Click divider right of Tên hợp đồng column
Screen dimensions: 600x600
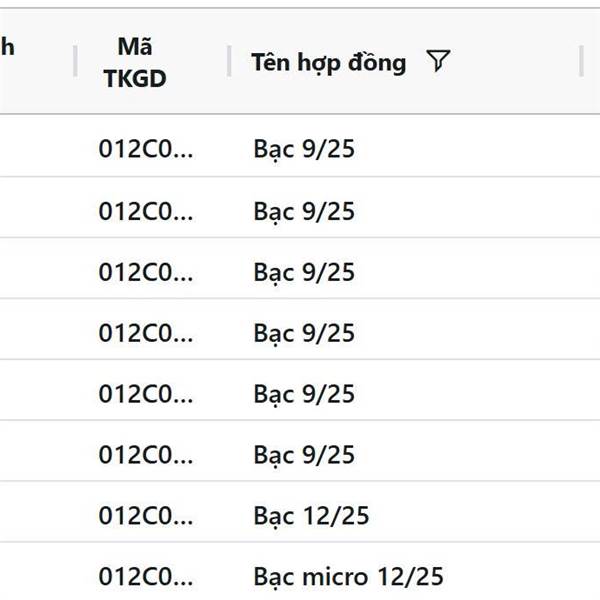(x=581, y=61)
